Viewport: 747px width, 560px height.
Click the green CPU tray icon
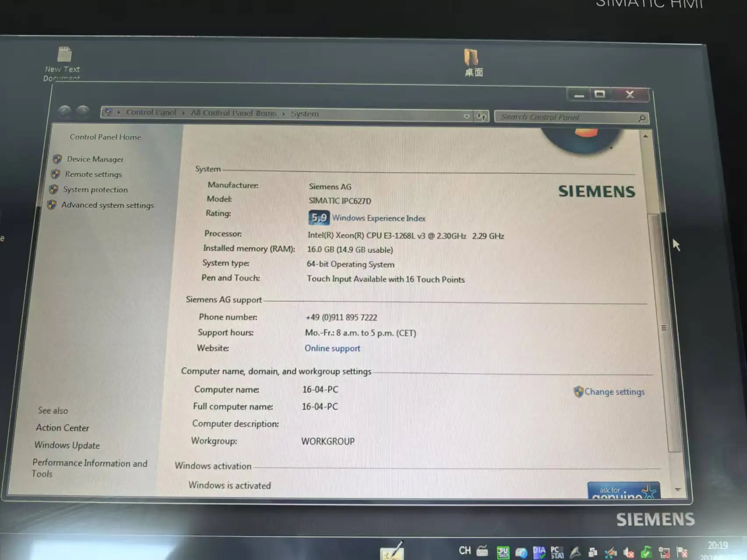[503, 552]
